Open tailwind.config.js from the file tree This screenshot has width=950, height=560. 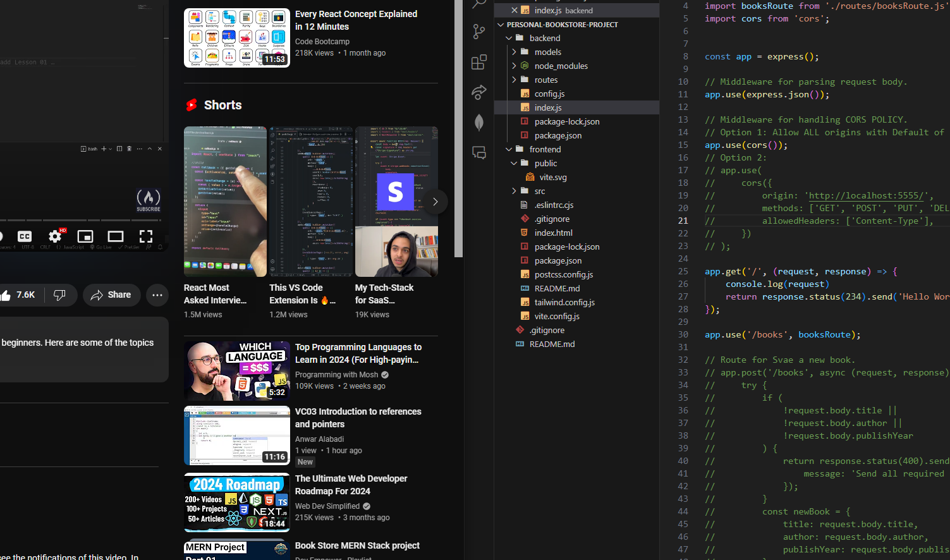[x=564, y=302]
